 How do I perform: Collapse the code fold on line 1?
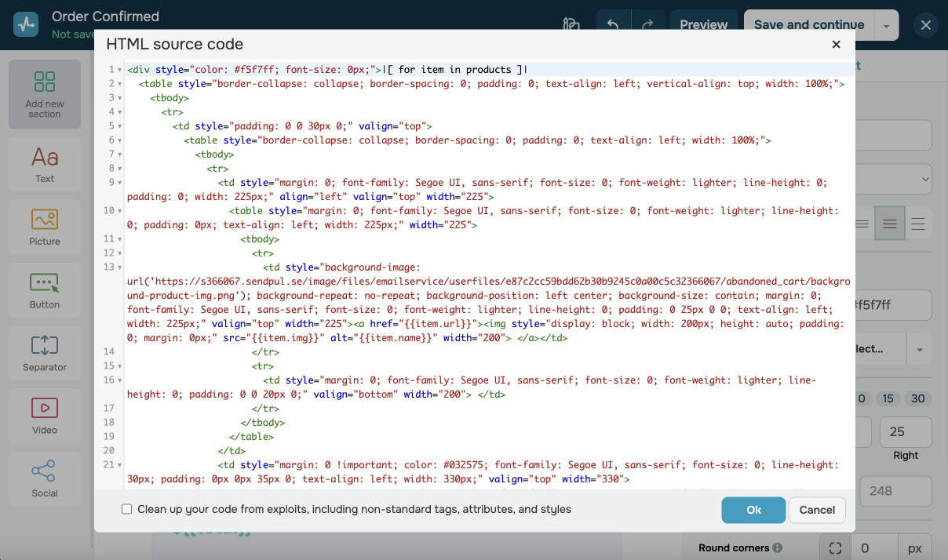(x=119, y=70)
